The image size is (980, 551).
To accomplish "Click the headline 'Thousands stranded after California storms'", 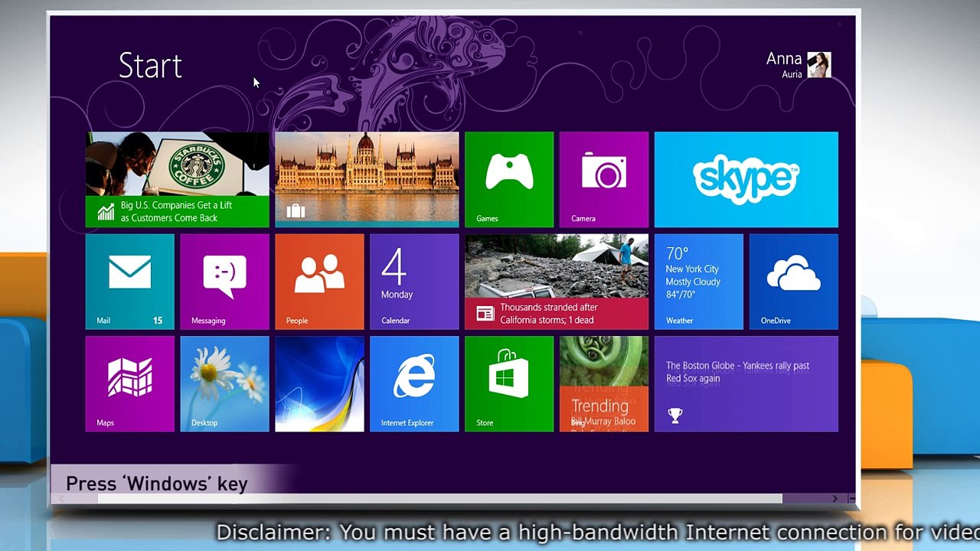I will 549,314.
